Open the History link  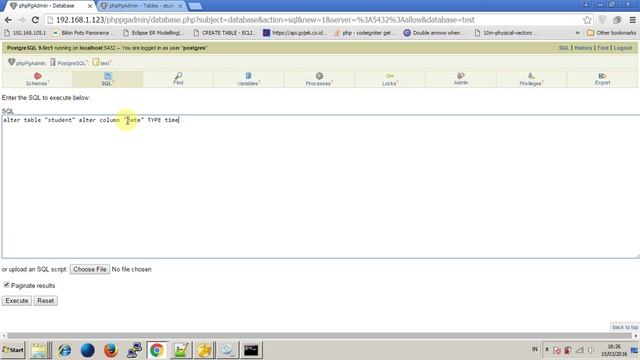(x=583, y=48)
